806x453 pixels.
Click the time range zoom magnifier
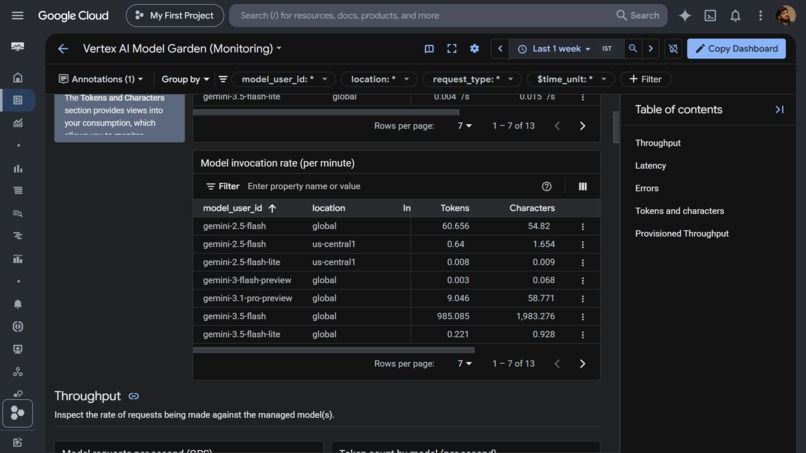pyautogui.click(x=633, y=49)
